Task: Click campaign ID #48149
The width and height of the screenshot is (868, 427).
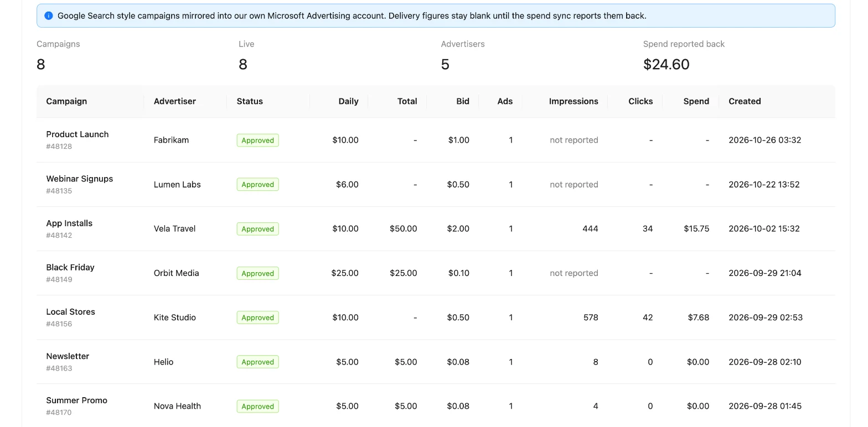Action: point(59,279)
